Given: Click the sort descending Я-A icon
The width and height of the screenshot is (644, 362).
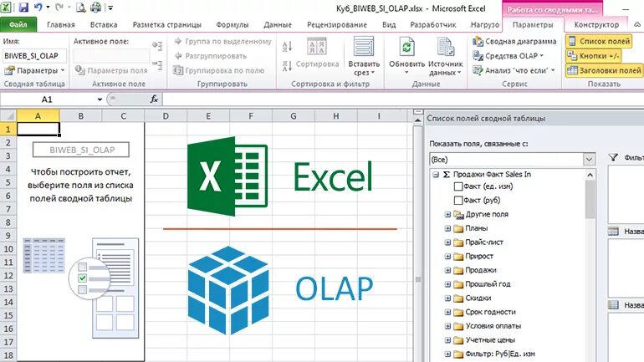Looking at the screenshot, I should point(287,66).
